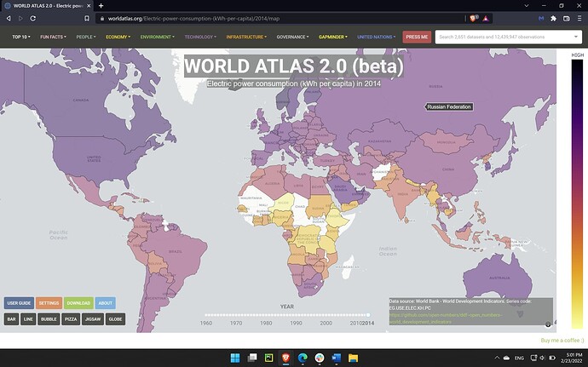Click the red PRESS ME button
This screenshot has width=588, height=367.
coord(417,37)
